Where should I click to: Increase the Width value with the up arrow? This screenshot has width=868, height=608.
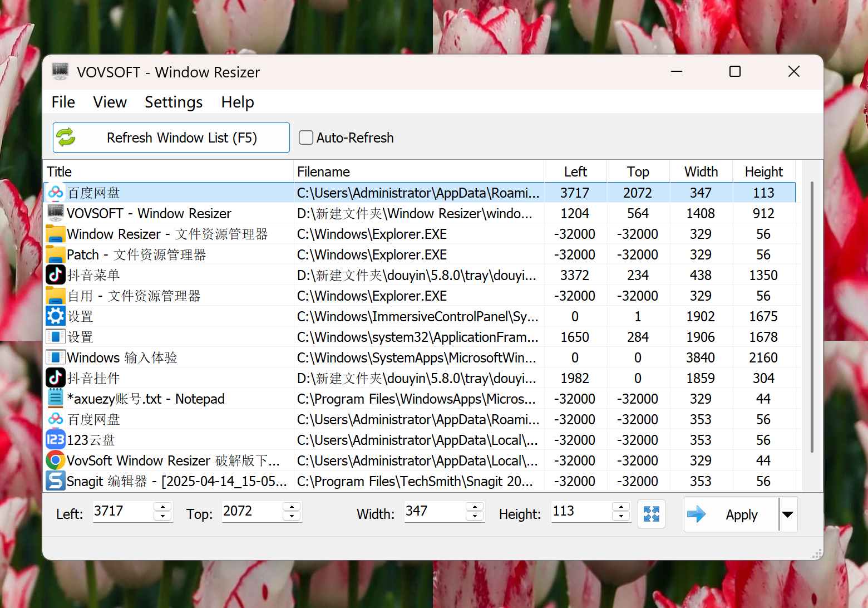point(475,507)
